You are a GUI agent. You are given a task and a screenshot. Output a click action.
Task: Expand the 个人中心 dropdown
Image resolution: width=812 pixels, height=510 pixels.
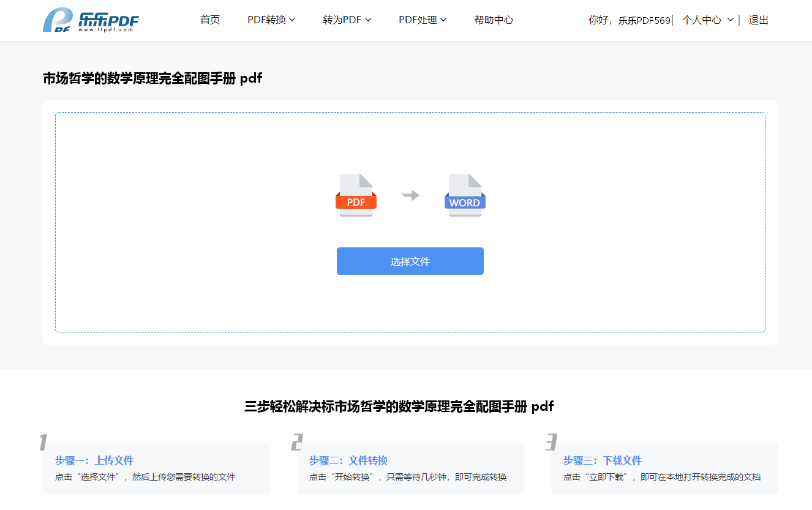pos(708,20)
